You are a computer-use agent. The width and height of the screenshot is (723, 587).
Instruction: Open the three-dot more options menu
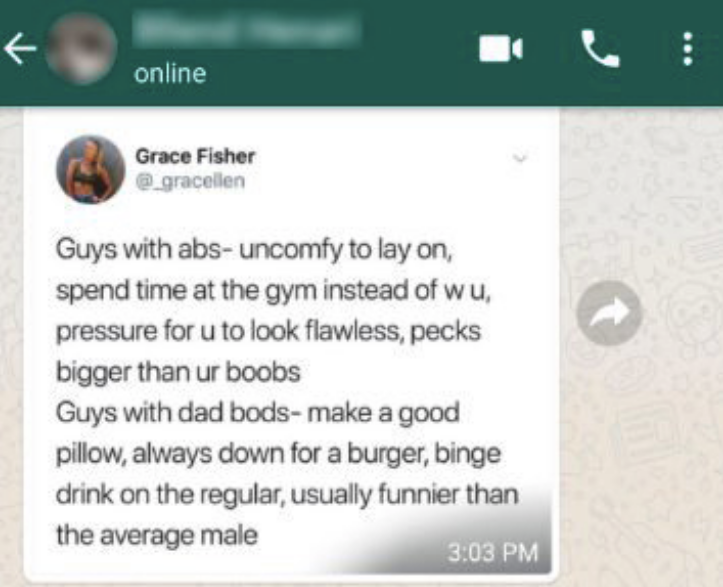pos(687,48)
